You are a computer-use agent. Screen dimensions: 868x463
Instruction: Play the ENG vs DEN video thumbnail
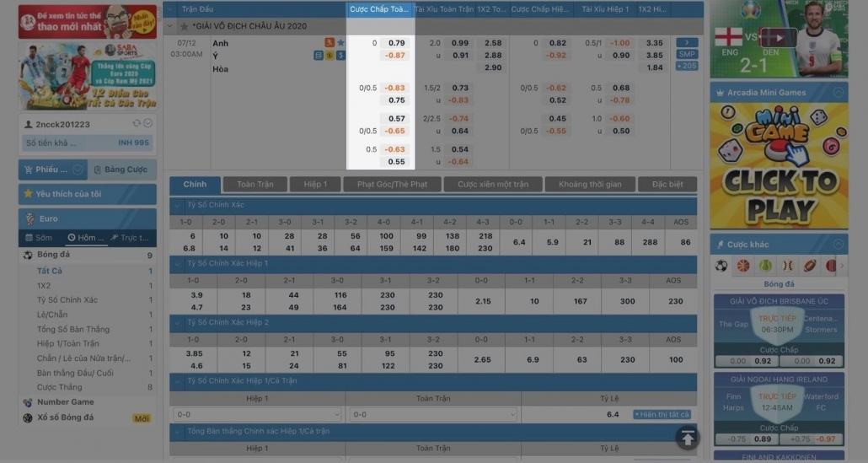click(779, 38)
